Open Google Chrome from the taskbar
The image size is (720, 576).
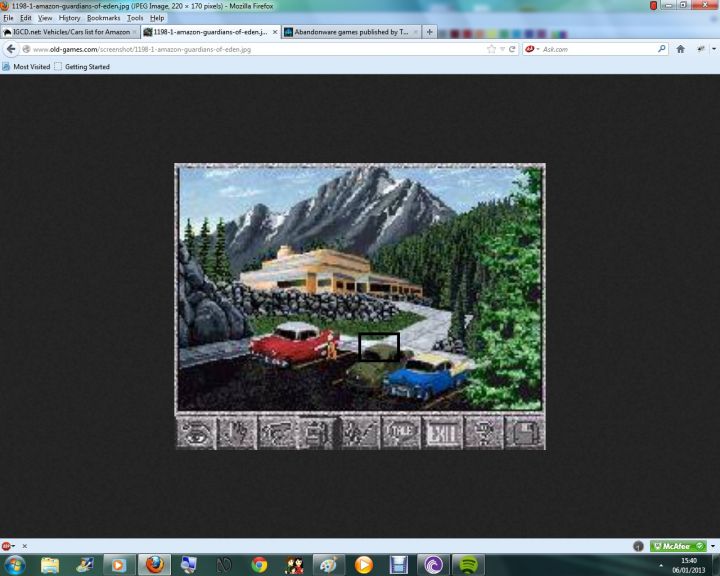click(259, 565)
